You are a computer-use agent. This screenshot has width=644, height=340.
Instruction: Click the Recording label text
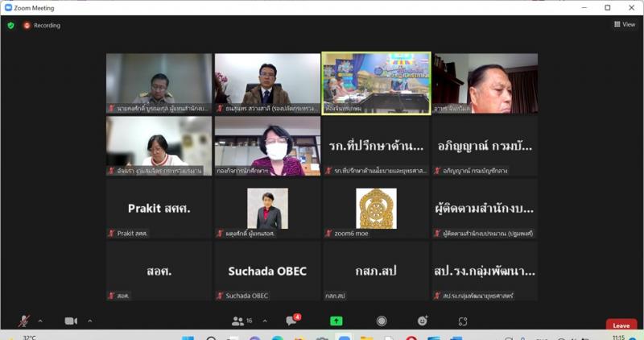pos(47,26)
